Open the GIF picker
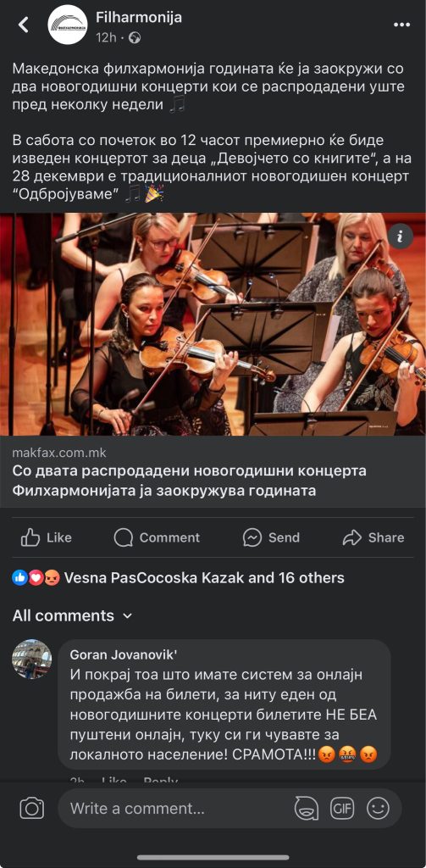Screen dimensions: 426x868 [342, 808]
